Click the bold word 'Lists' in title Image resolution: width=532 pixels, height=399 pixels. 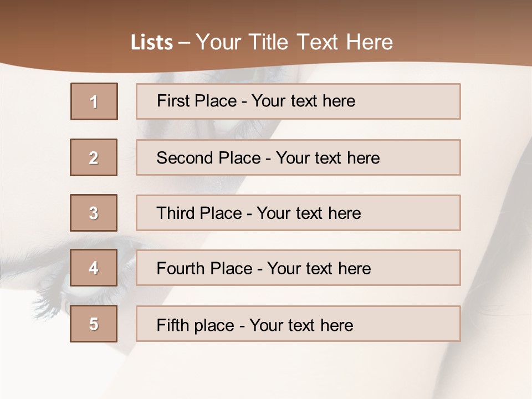pyautogui.click(x=152, y=43)
